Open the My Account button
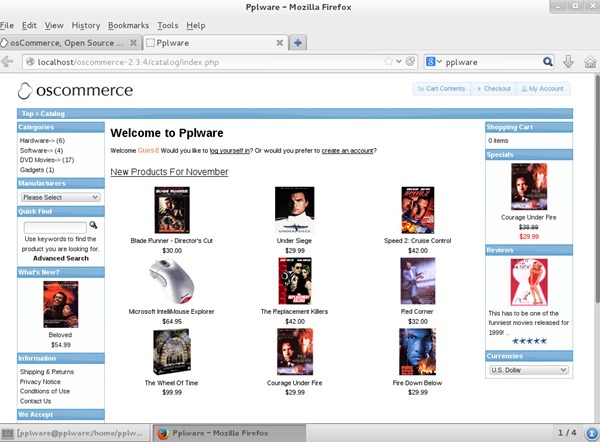The image size is (600, 442). [543, 89]
